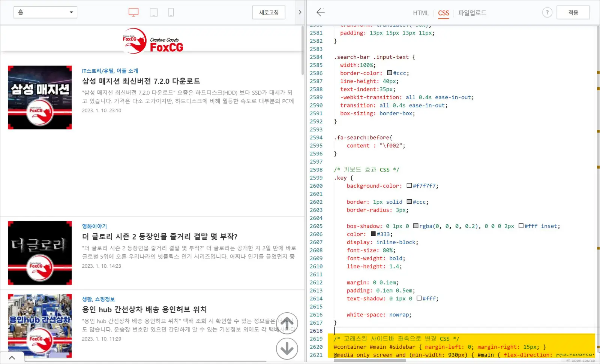Click the date 2023. 1. 10. 11:29

[x=102, y=339]
